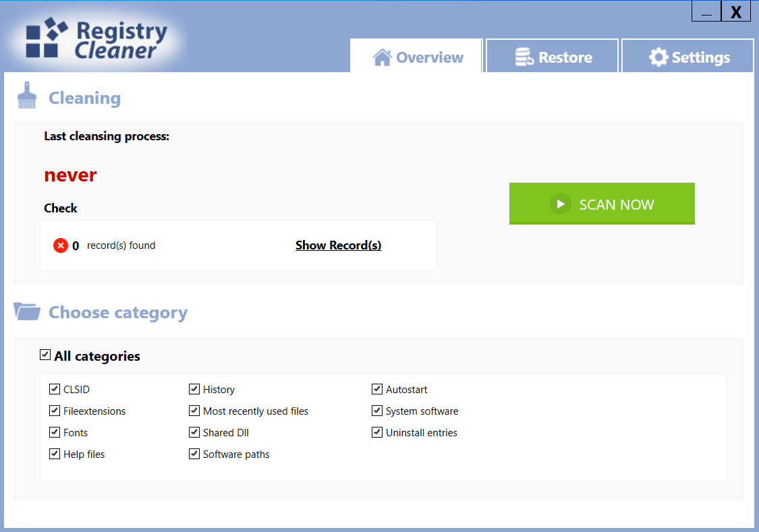This screenshot has width=759, height=532.
Task: Uncheck the History category
Action: (194, 389)
